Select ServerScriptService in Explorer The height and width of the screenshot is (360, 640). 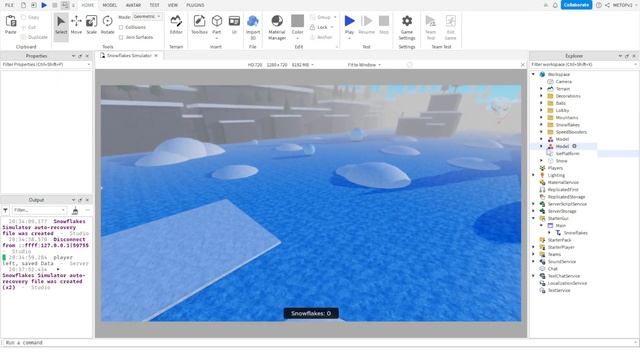pos(567,204)
